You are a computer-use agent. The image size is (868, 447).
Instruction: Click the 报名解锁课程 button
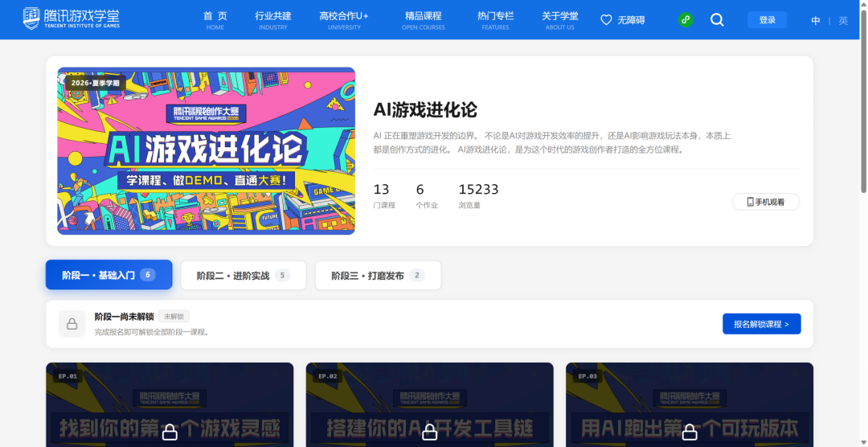761,324
